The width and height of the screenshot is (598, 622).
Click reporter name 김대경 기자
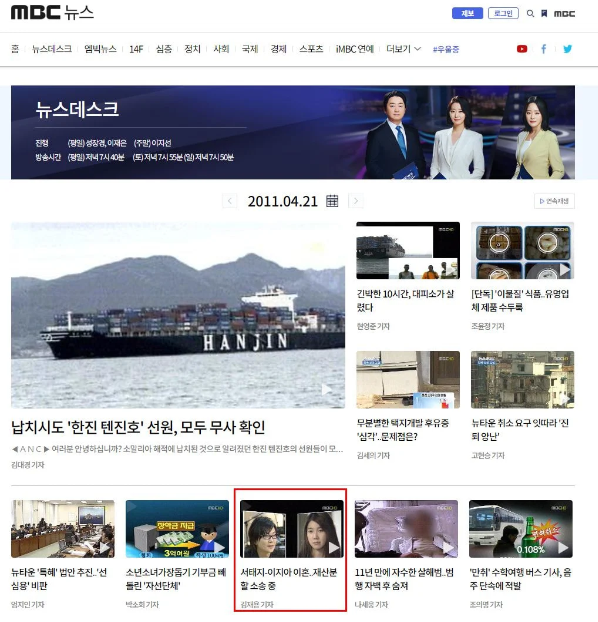click(28, 465)
